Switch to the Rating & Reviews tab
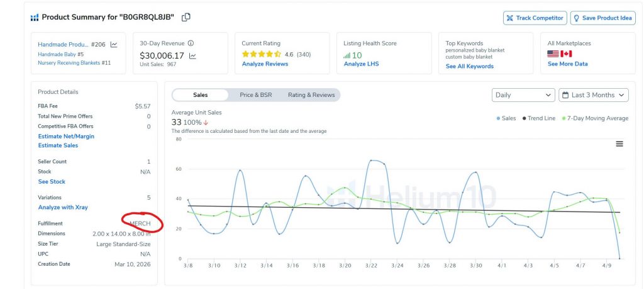644x289 pixels. tap(311, 95)
